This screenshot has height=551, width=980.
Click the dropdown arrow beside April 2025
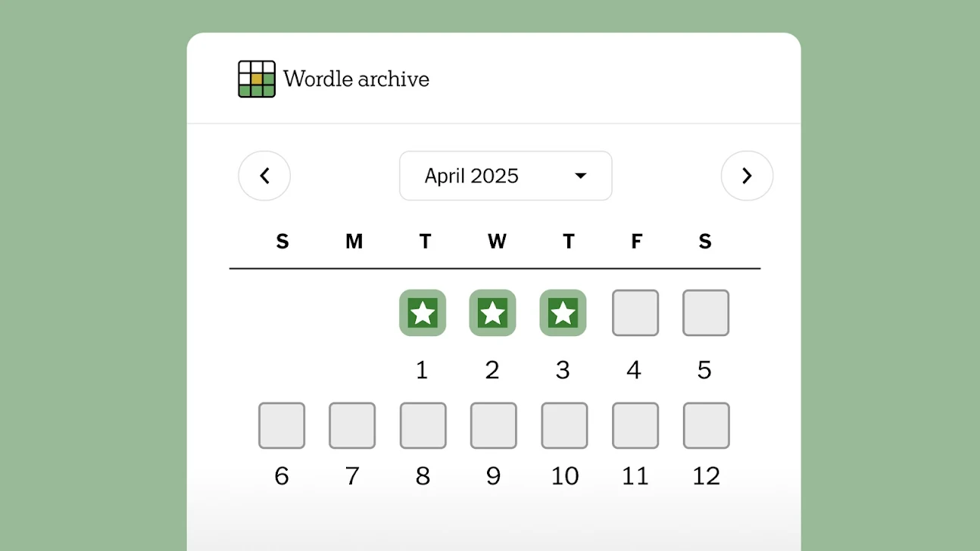[x=581, y=176]
